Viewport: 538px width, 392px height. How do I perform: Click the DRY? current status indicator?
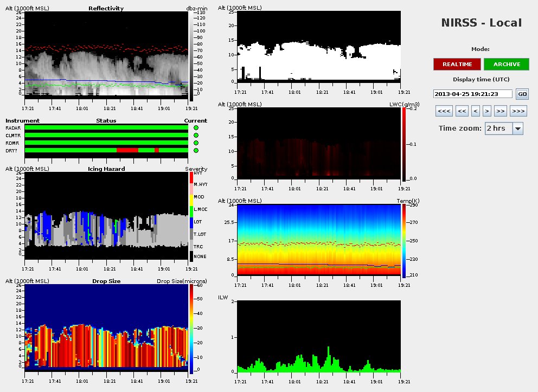196,151
